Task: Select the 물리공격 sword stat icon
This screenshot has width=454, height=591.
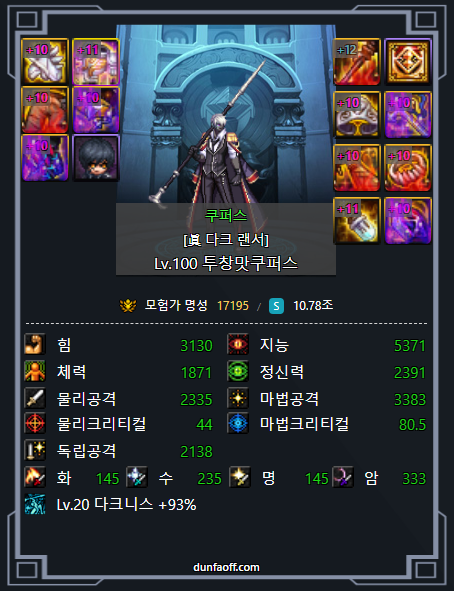Action: (x=35, y=398)
